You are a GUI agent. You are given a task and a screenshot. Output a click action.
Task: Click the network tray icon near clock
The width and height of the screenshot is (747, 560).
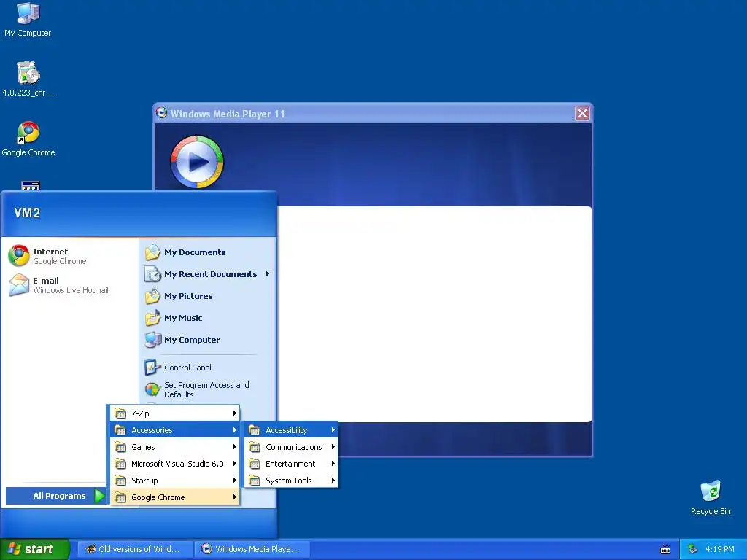[x=693, y=549]
